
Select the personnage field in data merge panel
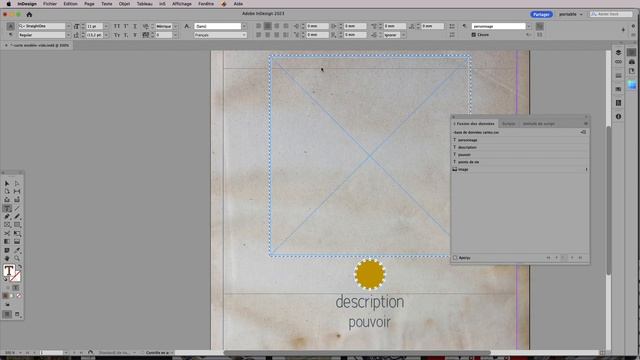520,140
